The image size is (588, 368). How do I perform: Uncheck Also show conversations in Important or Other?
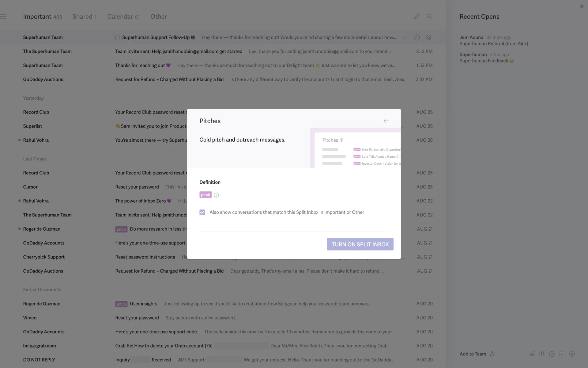[202, 212]
